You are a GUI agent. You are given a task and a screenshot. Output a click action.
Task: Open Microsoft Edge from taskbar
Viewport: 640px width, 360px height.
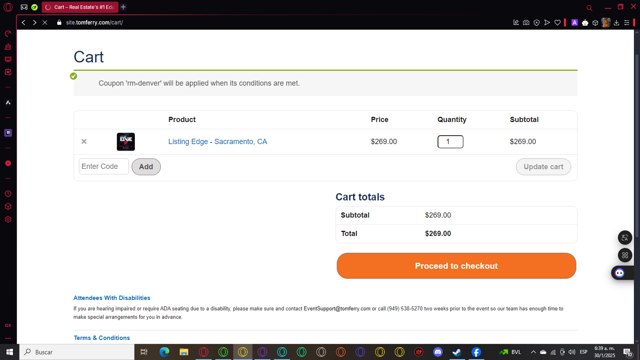pos(164,352)
